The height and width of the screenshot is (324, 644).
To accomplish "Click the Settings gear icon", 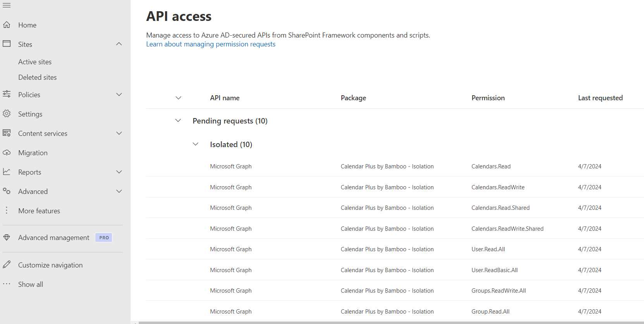I will pyautogui.click(x=7, y=113).
